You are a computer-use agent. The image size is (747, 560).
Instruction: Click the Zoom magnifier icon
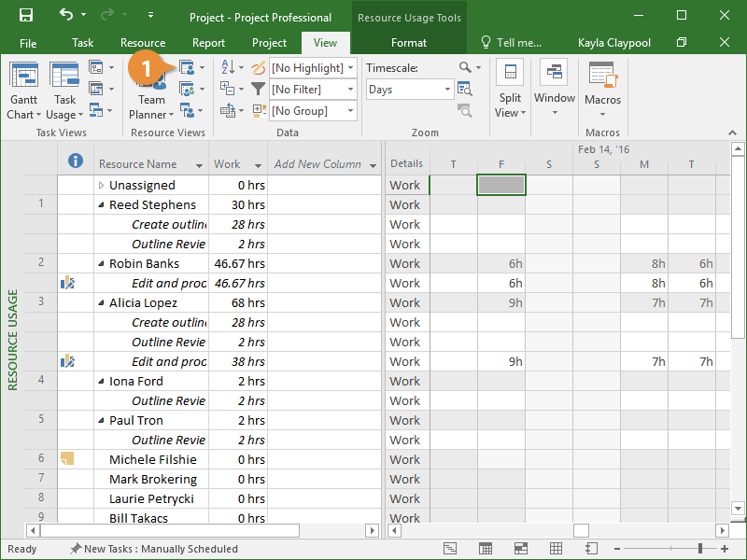tap(465, 68)
